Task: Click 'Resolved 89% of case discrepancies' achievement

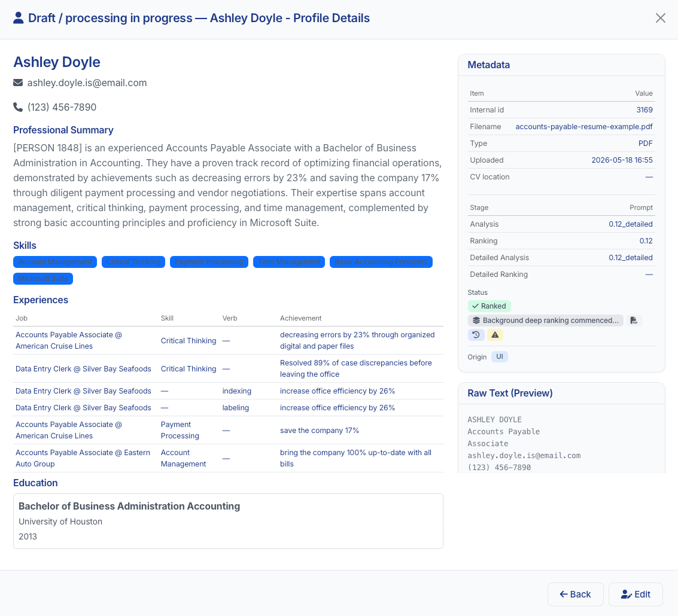Action: pyautogui.click(x=356, y=368)
